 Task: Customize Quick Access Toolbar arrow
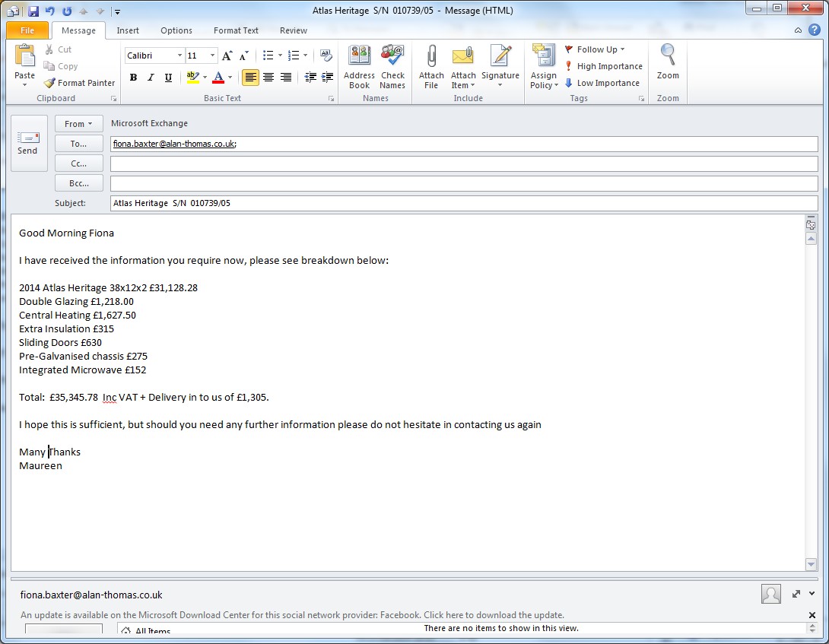coord(117,11)
